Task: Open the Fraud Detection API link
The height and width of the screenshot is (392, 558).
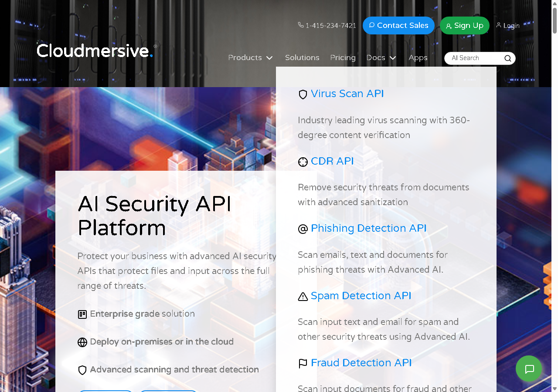Action: [x=361, y=363]
